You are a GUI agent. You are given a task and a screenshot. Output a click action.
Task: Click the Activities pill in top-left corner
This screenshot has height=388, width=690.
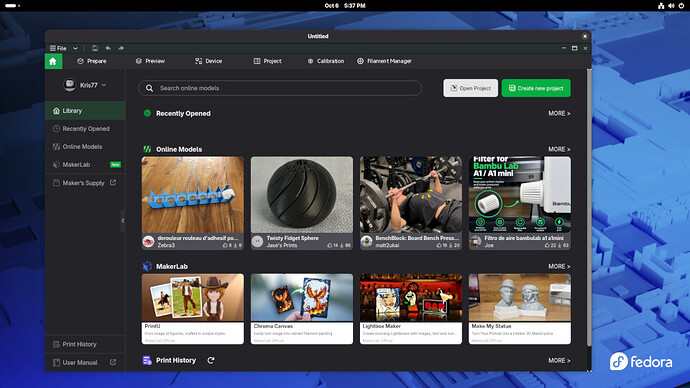pos(12,6)
